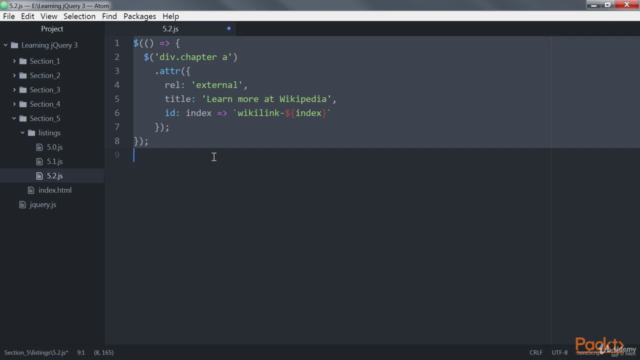Open the Help menu
Screen dimensions: 640x360
coord(171,16)
